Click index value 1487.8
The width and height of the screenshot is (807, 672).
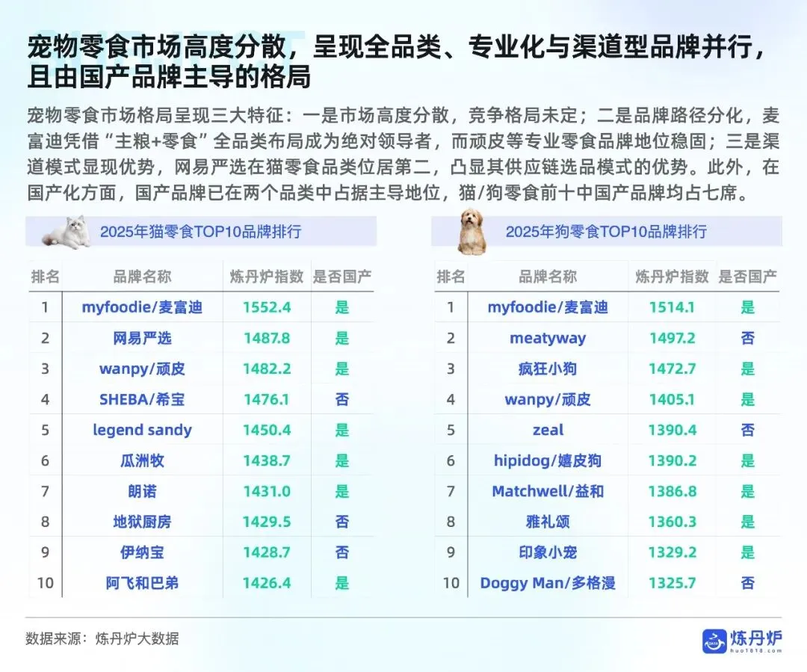point(267,339)
